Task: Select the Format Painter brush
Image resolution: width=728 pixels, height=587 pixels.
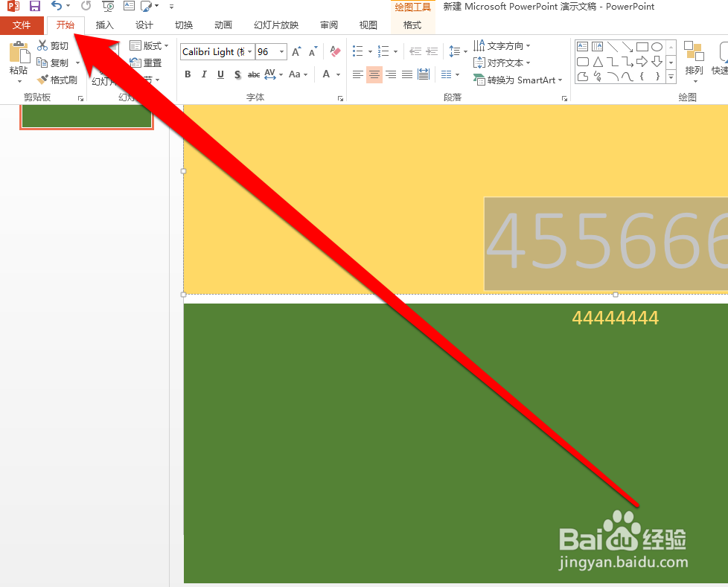Action: [x=42, y=80]
